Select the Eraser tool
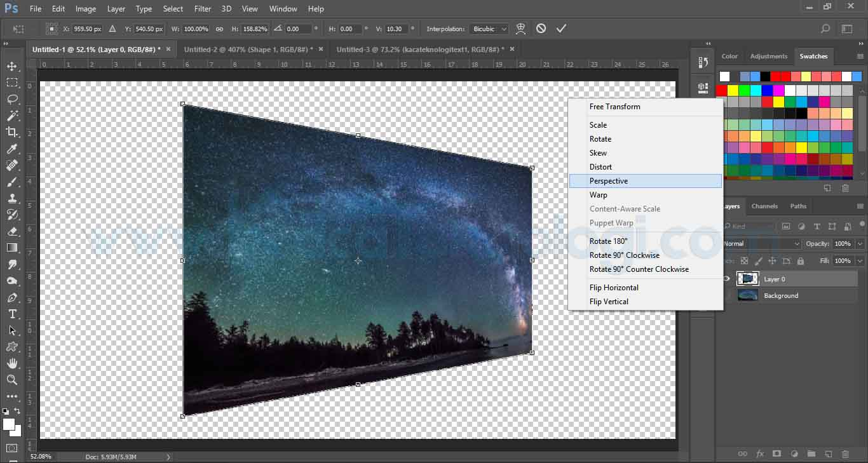Viewport: 868px width, 463px height. 12,231
